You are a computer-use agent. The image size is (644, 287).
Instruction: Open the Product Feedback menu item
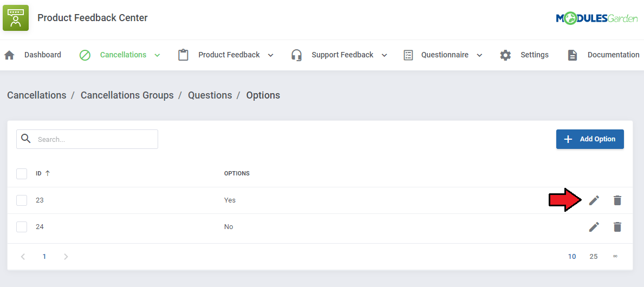[229, 55]
